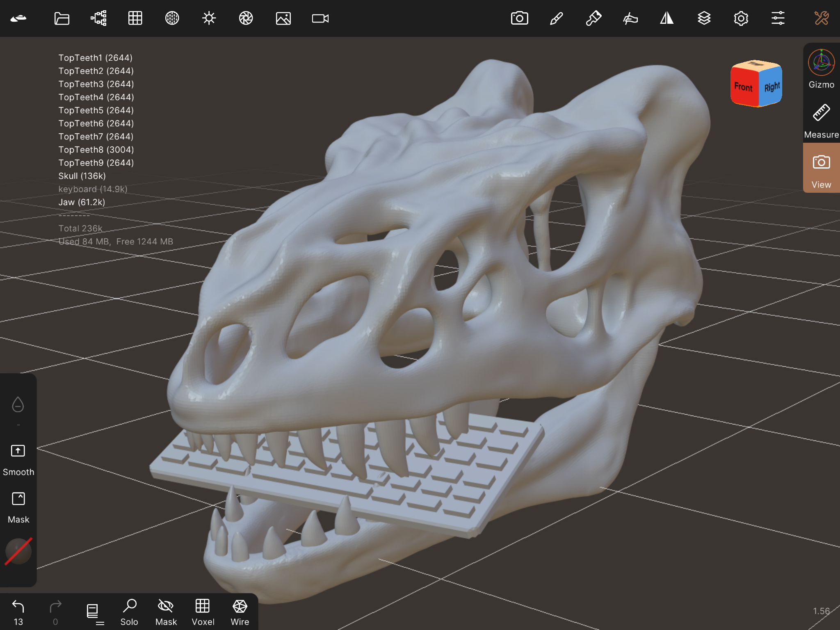840x630 pixels.
Task: Open the topology grid menu
Action: (x=135, y=18)
